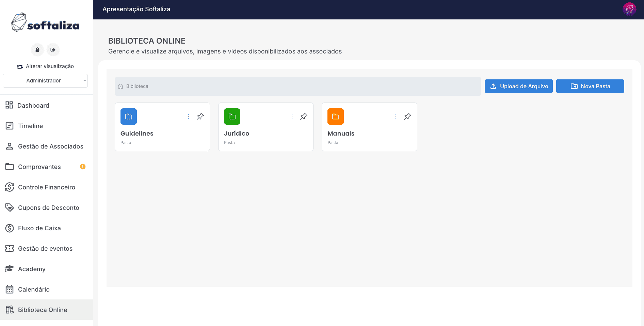Click the Comprovantes orange alert badge
Image resolution: width=644 pixels, height=326 pixels.
tap(83, 167)
